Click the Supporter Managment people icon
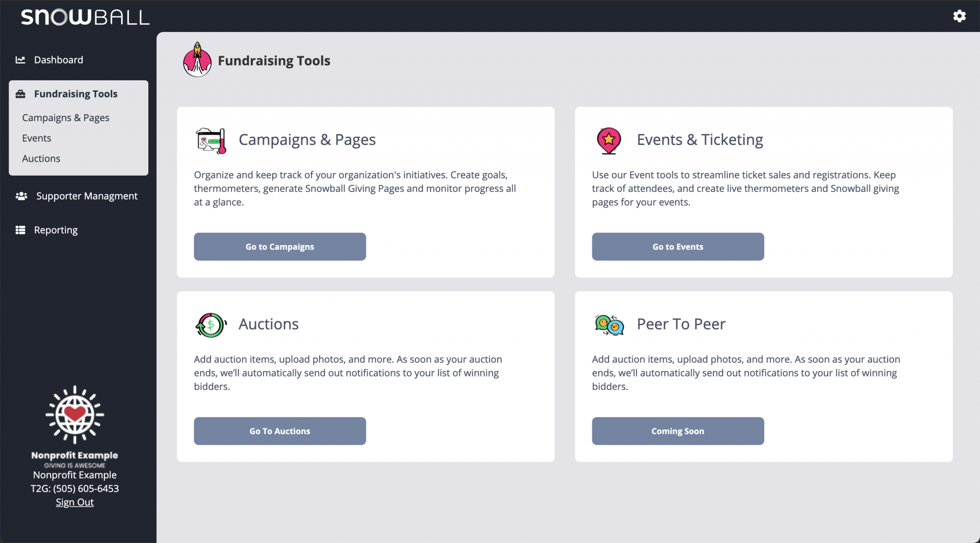 [21, 196]
